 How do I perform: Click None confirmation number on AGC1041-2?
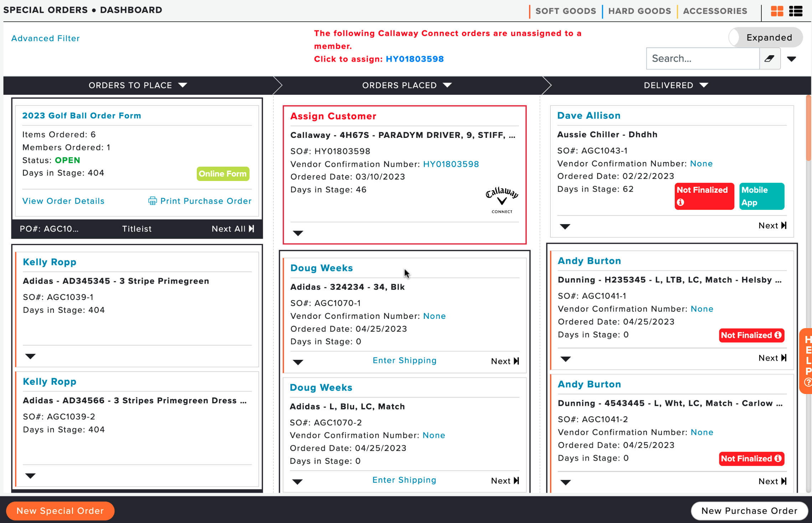pos(702,432)
